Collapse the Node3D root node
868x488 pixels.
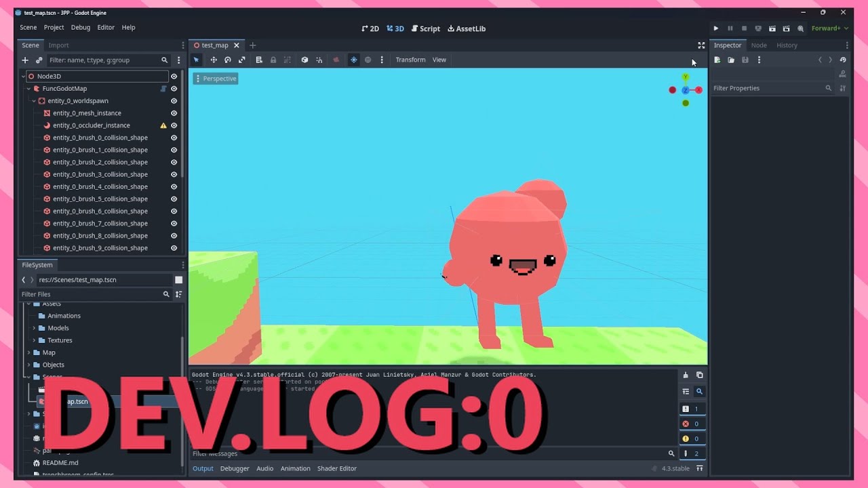(x=23, y=77)
